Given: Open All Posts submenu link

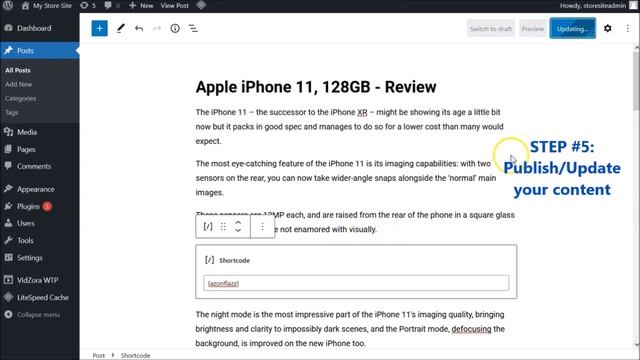Looking at the screenshot, I should [x=18, y=70].
